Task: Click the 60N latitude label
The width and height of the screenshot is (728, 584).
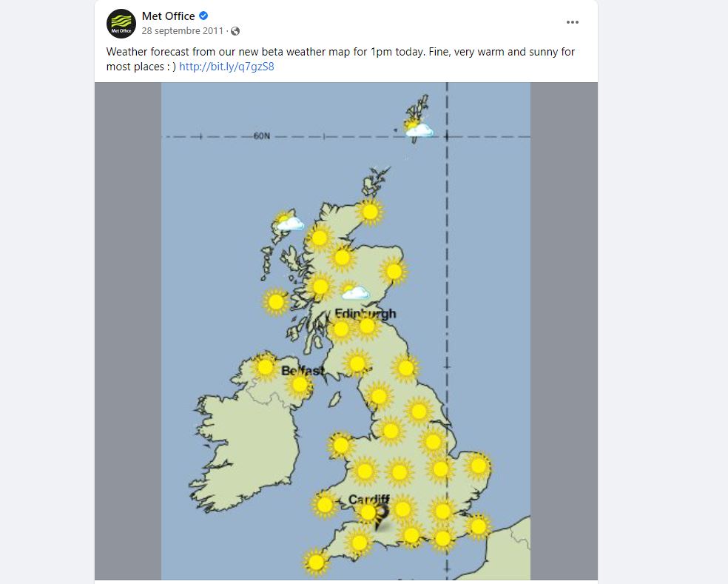Action: point(262,136)
